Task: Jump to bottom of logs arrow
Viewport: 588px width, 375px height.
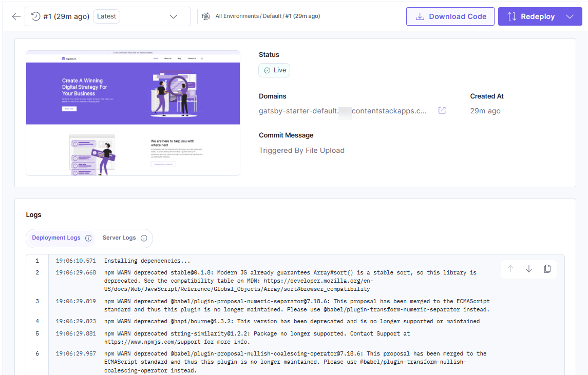Action: (529, 269)
